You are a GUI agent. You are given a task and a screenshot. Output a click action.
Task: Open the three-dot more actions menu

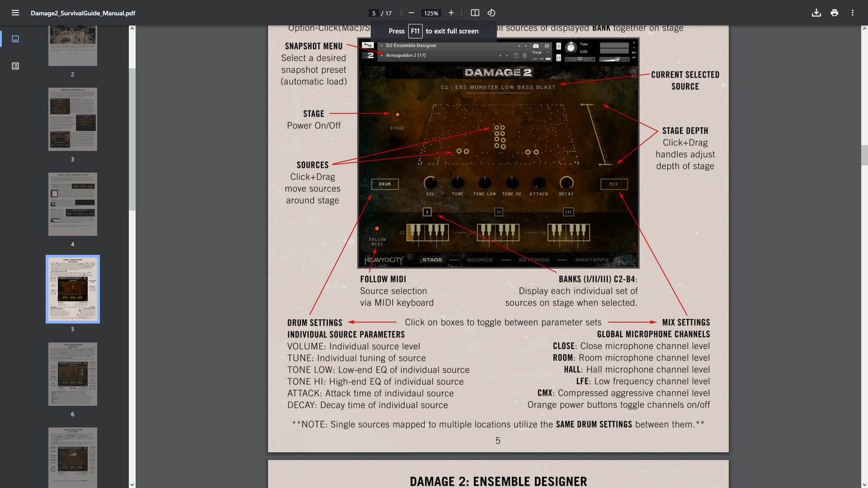click(x=853, y=13)
